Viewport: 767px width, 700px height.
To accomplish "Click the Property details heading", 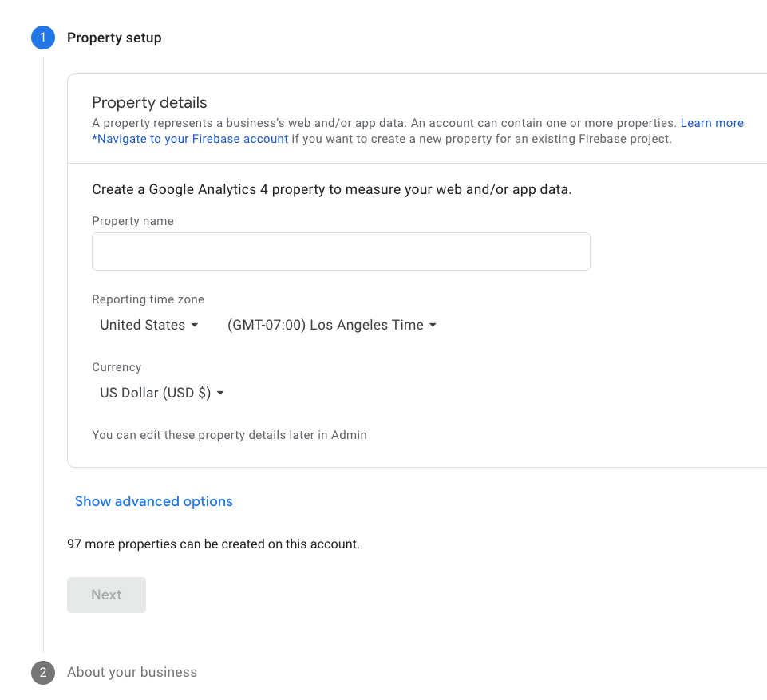I will pyautogui.click(x=149, y=102).
